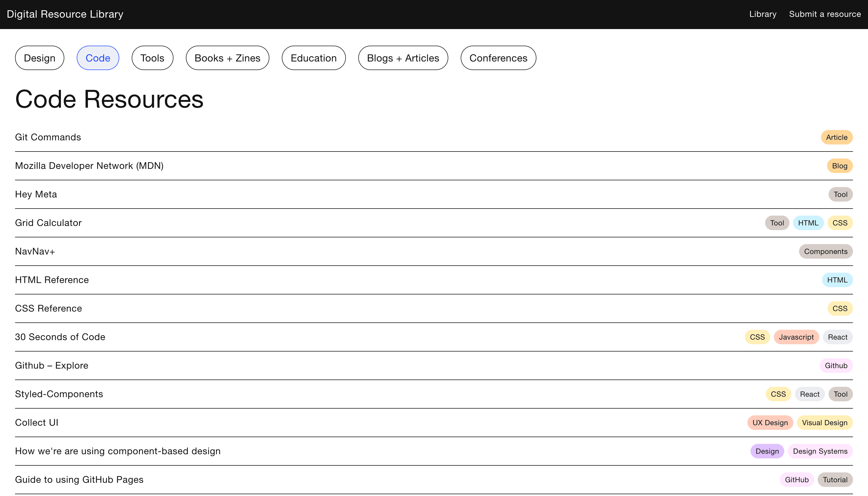
Task: Click the Github tag on Github – Explore
Action: point(836,366)
